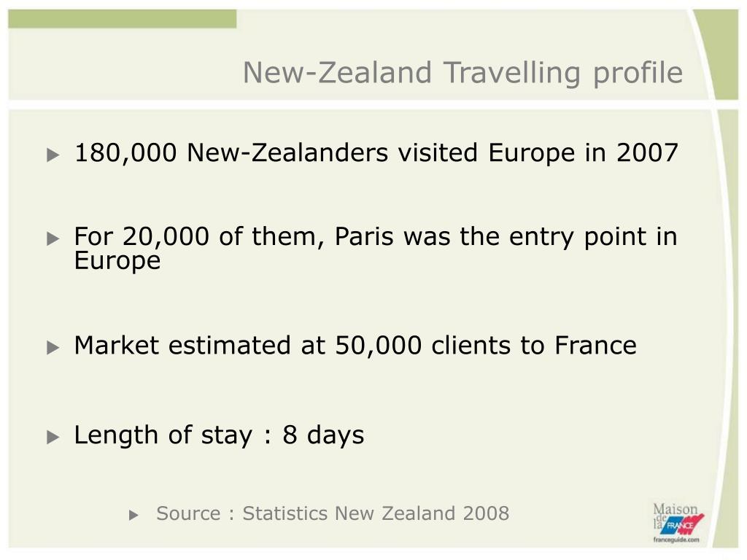Click the green bar at the top left

click(x=123, y=18)
